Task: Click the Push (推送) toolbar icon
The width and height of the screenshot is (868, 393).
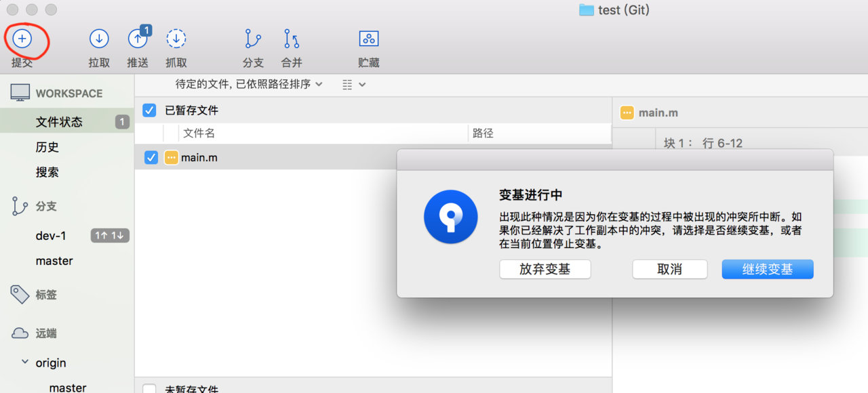Action: pos(138,39)
